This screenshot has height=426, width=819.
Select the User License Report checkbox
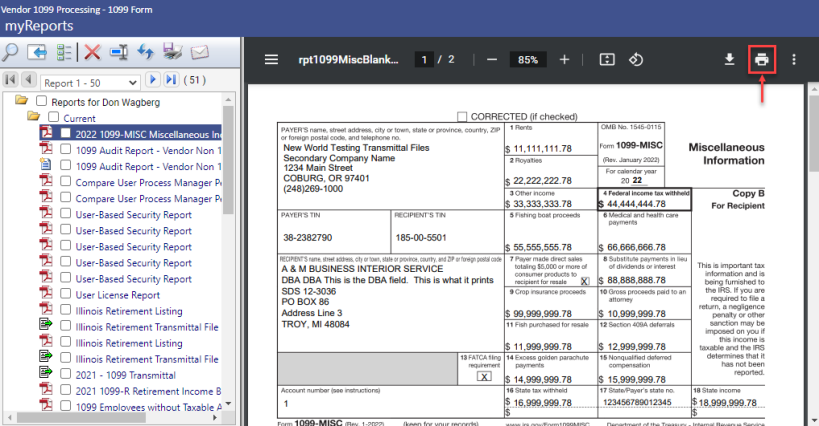[65, 295]
